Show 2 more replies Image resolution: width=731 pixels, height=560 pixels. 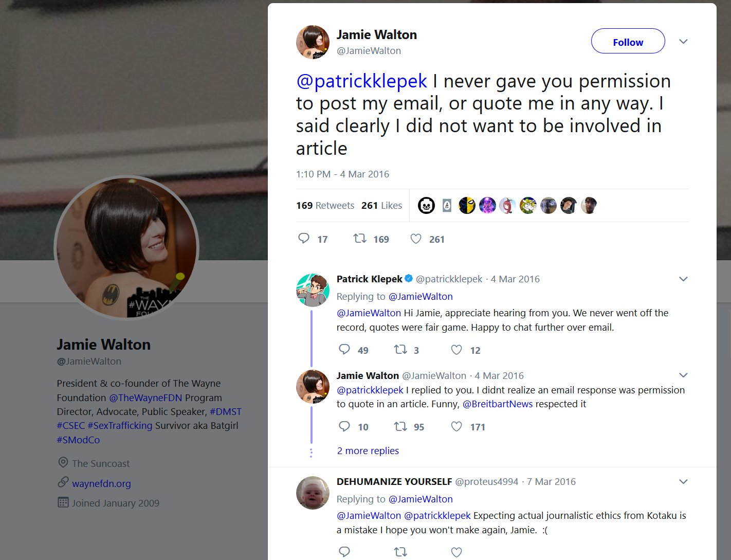click(368, 450)
